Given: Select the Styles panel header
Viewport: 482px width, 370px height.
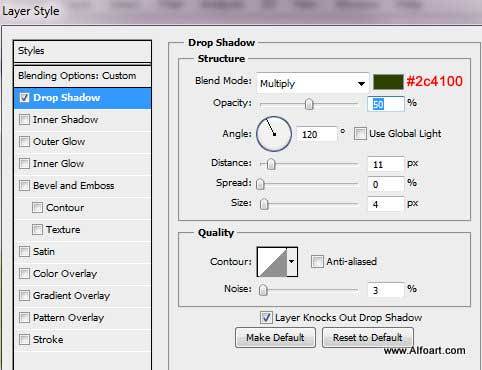Looking at the screenshot, I should (82, 51).
